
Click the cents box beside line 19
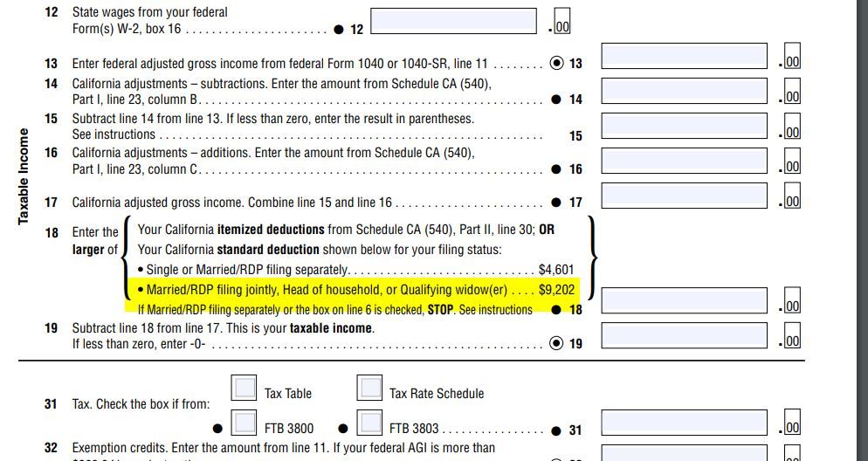pyautogui.click(x=792, y=335)
